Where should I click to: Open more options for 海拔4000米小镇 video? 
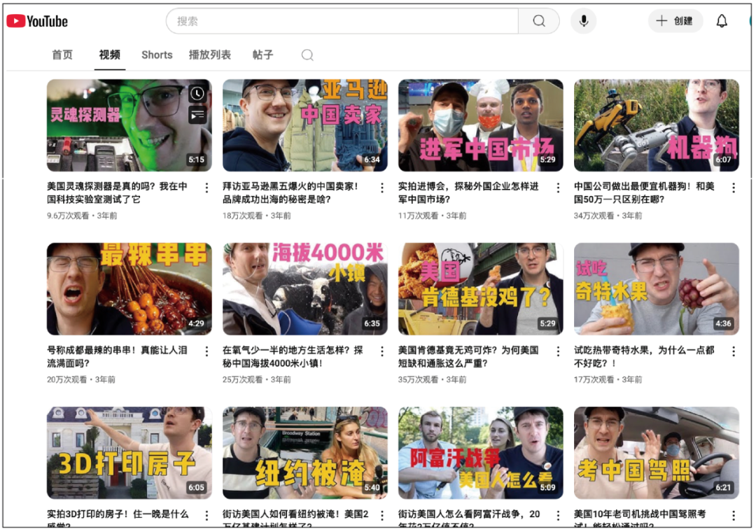click(382, 351)
